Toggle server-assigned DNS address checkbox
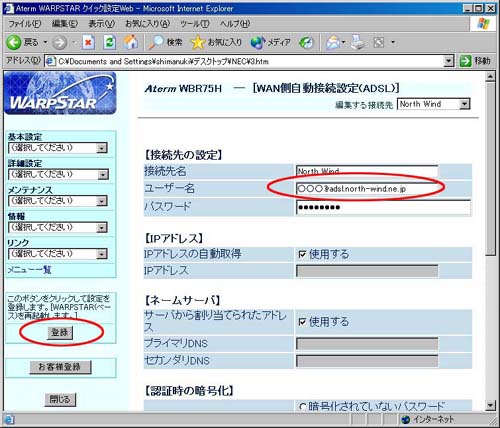500x428 pixels. point(302,322)
